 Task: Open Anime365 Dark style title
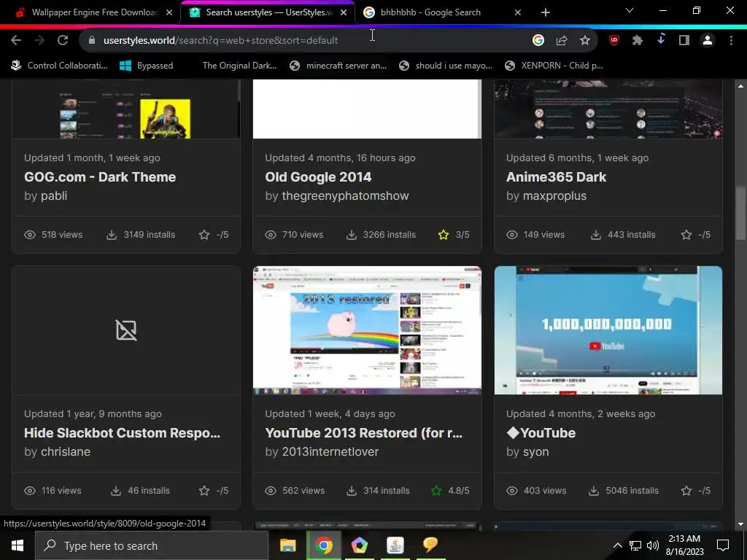(x=556, y=177)
